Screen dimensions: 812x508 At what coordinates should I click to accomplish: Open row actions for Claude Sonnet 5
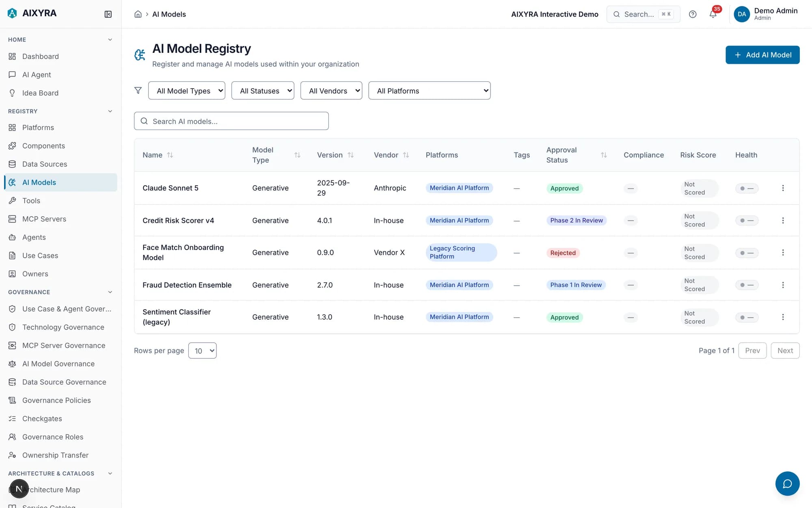coord(783,188)
